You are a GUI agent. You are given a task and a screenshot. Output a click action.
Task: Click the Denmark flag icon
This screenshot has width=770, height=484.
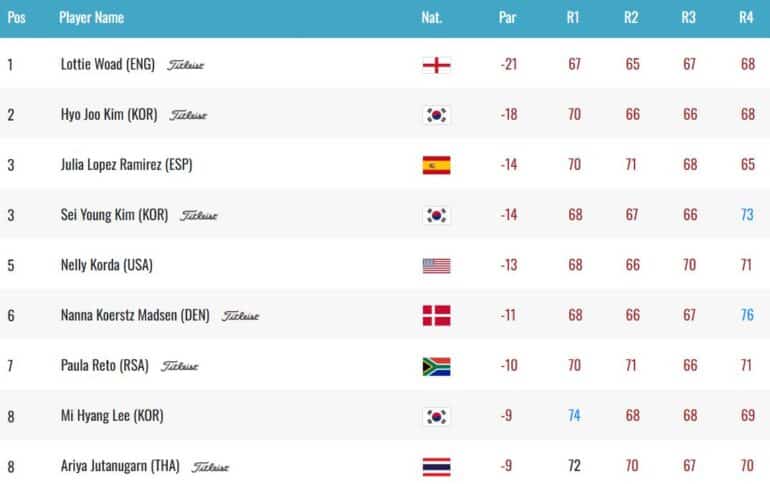coord(436,316)
